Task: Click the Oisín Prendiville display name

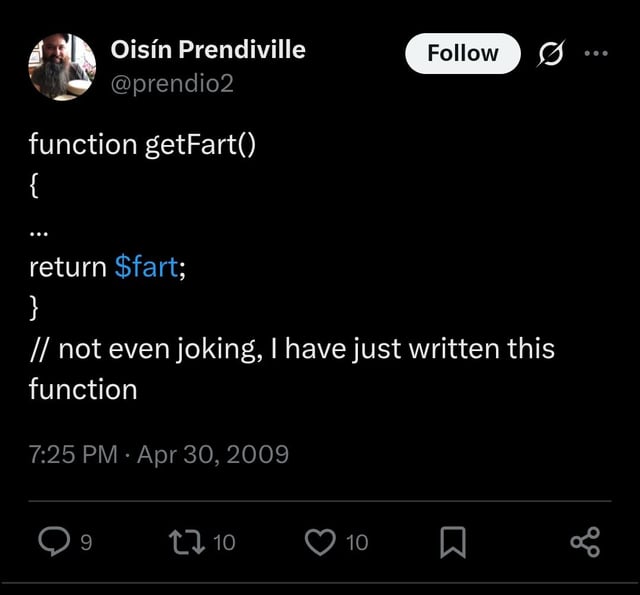Action: tap(208, 49)
